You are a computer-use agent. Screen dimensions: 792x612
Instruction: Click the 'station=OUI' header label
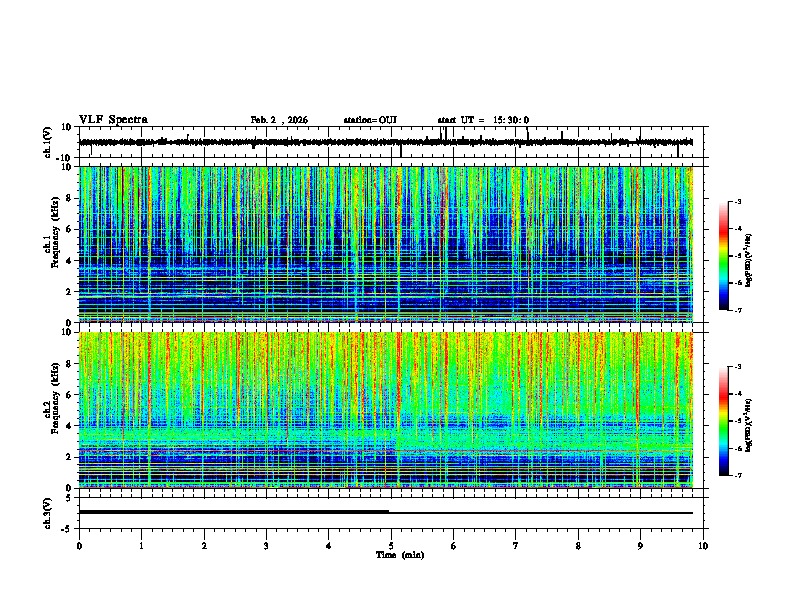coord(370,120)
